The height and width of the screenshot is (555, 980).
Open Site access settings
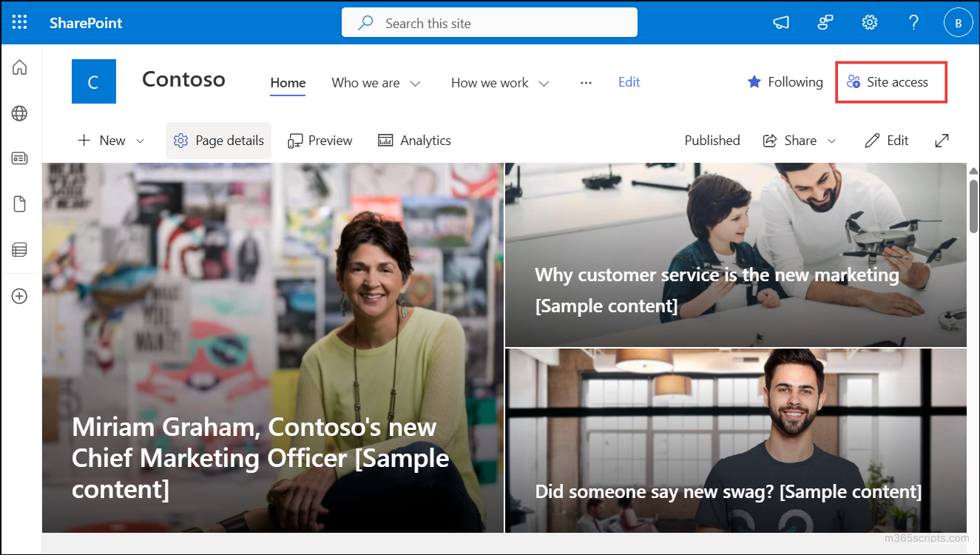[x=891, y=82]
